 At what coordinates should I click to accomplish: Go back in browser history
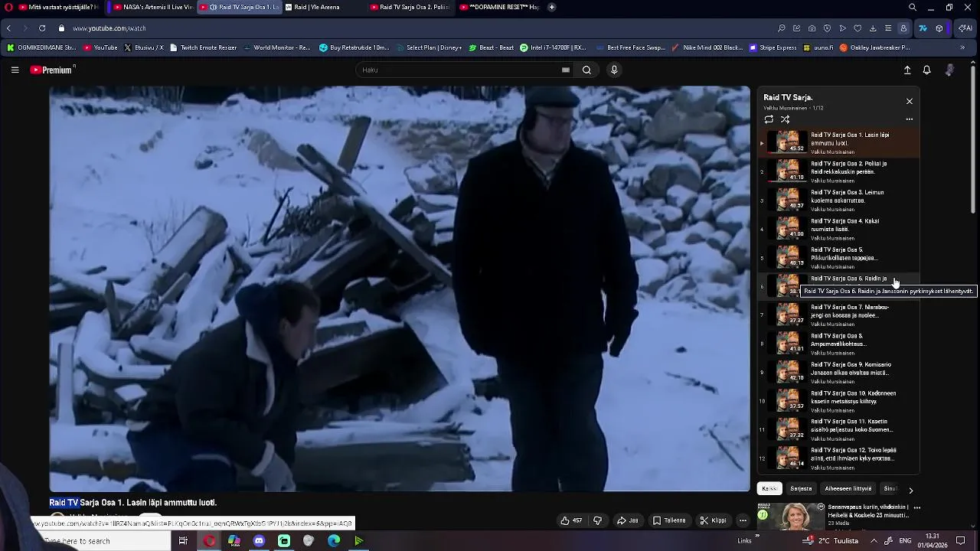(8, 28)
